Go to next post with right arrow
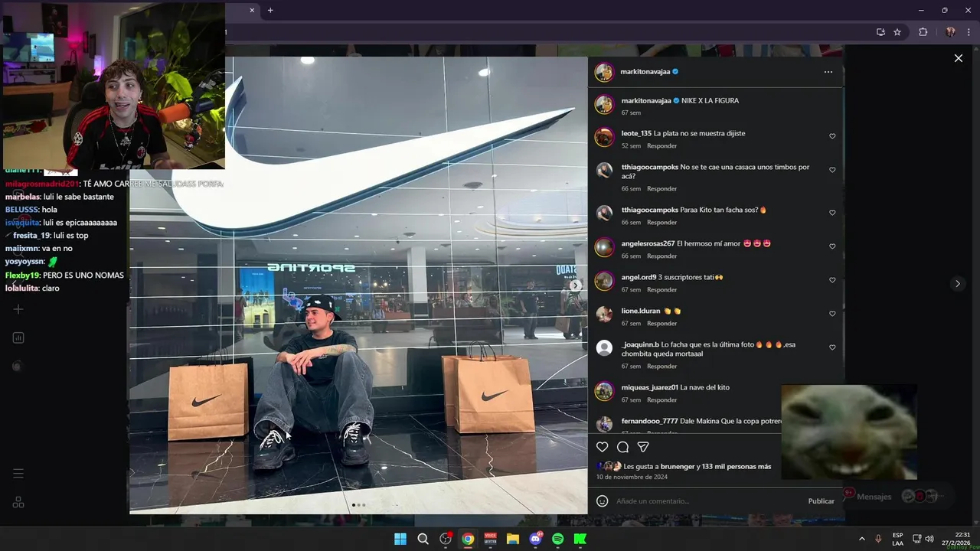Screen dimensions: 980x551 957,283
